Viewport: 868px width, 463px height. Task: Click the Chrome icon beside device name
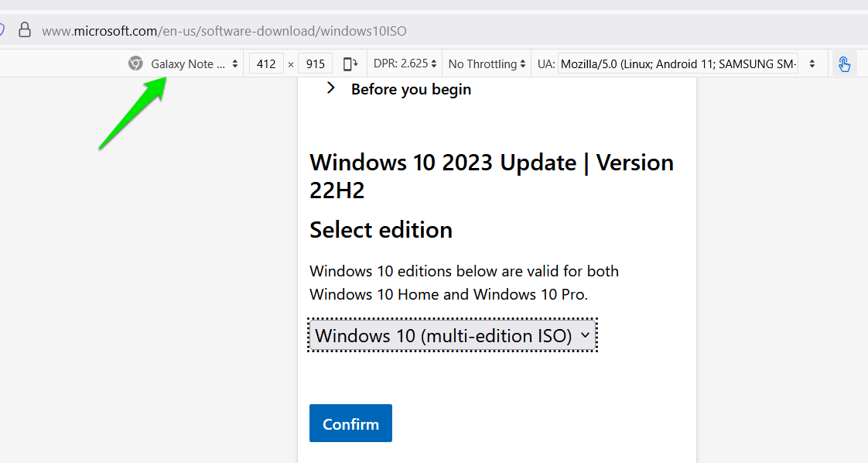135,63
